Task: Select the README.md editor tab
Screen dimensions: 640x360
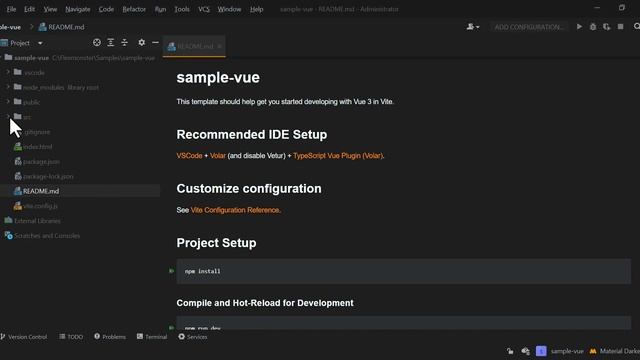Action: 194,46
